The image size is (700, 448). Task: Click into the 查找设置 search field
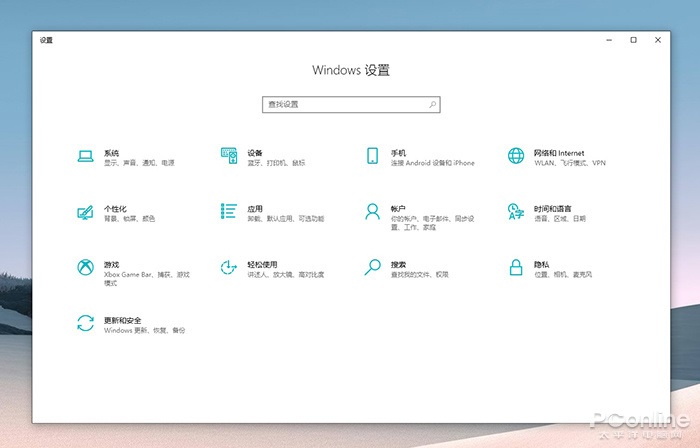(x=351, y=104)
